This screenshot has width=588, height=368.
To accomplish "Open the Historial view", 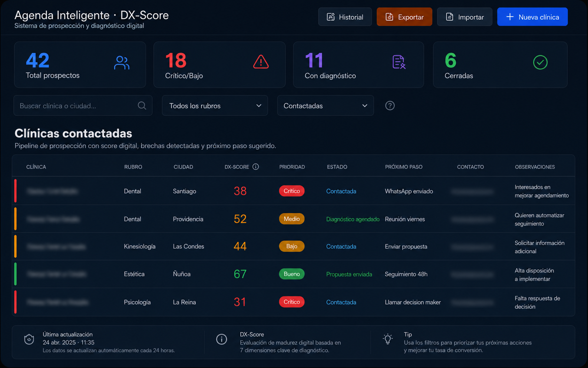I will click(345, 17).
